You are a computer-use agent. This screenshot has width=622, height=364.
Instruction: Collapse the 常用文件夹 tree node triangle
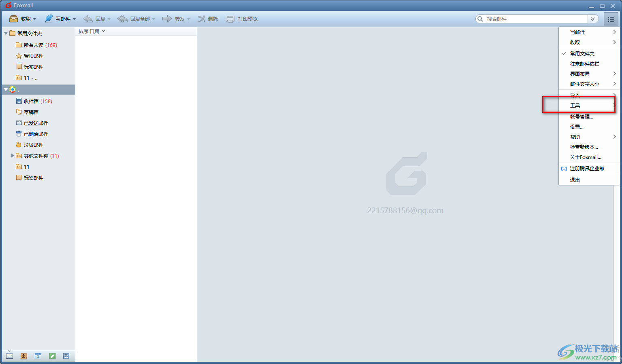click(x=6, y=34)
